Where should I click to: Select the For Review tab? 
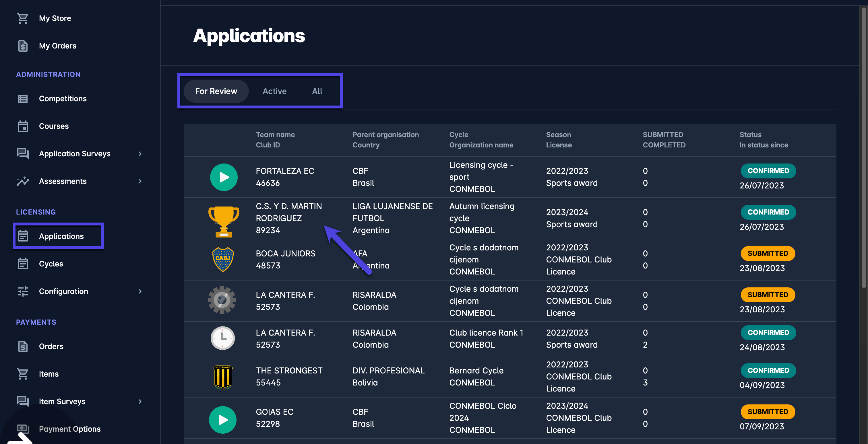tap(216, 91)
